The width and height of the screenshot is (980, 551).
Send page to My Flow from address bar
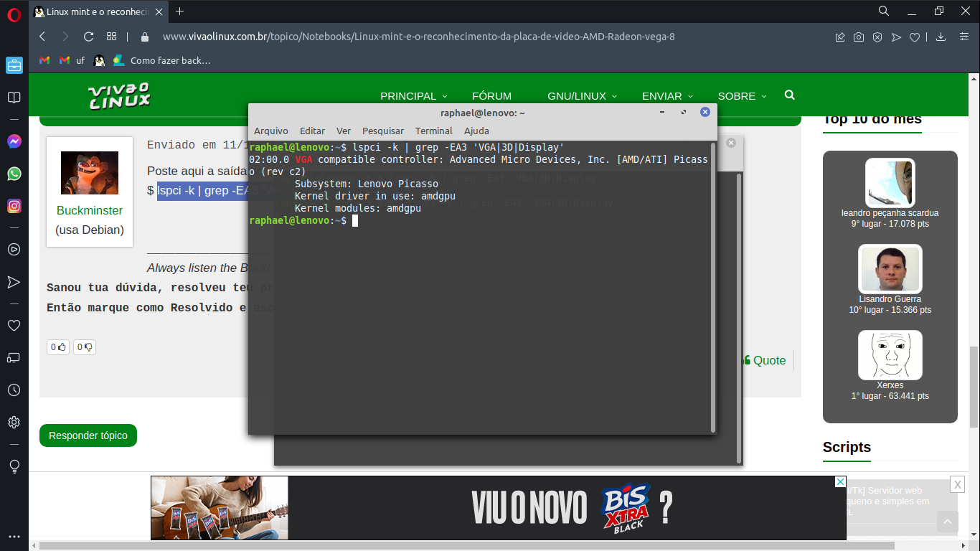click(896, 37)
